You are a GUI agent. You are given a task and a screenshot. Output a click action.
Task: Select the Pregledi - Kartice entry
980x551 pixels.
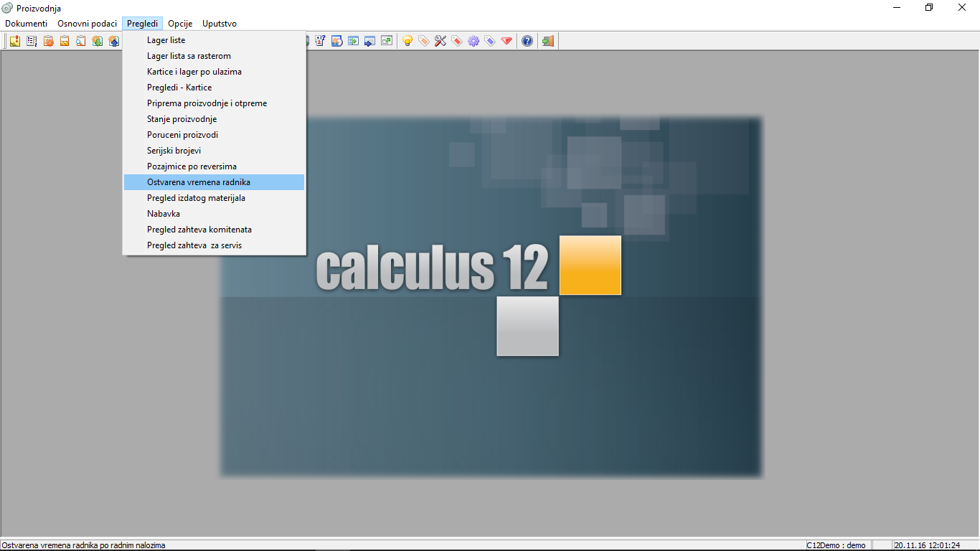pos(214,88)
